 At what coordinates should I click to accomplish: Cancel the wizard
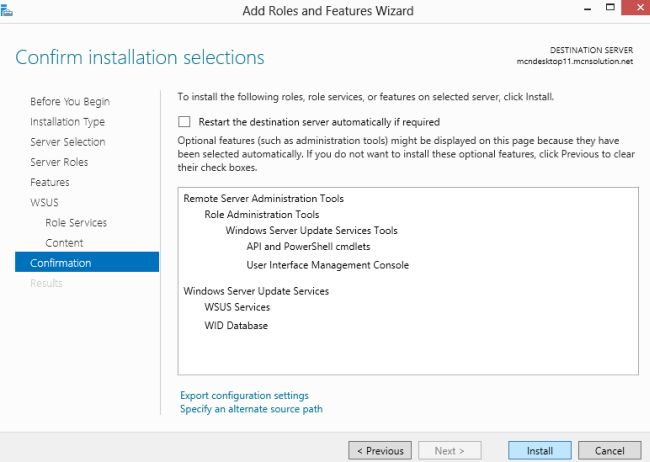coord(602,451)
